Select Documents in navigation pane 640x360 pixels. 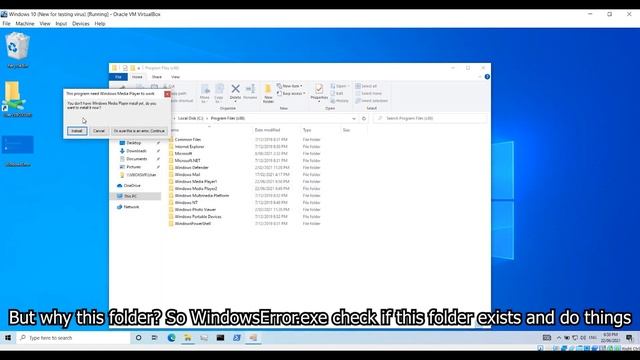[x=137, y=159]
